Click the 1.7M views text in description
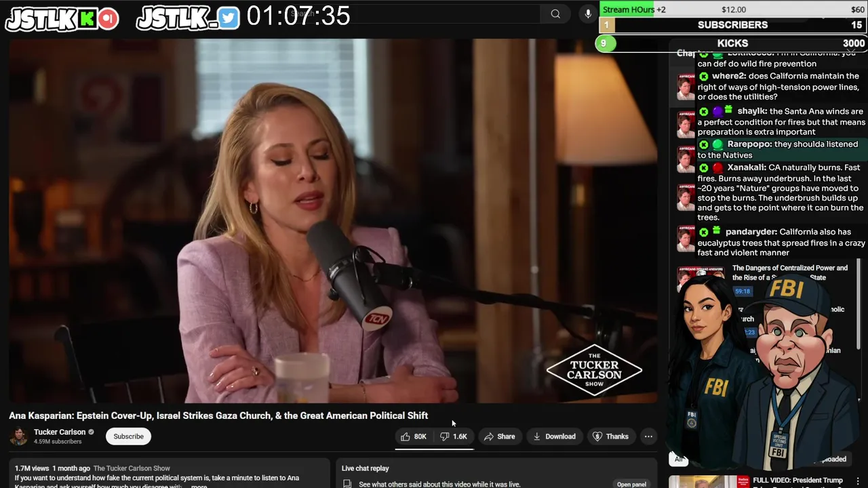Viewport: 868px width, 488px height. [32, 468]
